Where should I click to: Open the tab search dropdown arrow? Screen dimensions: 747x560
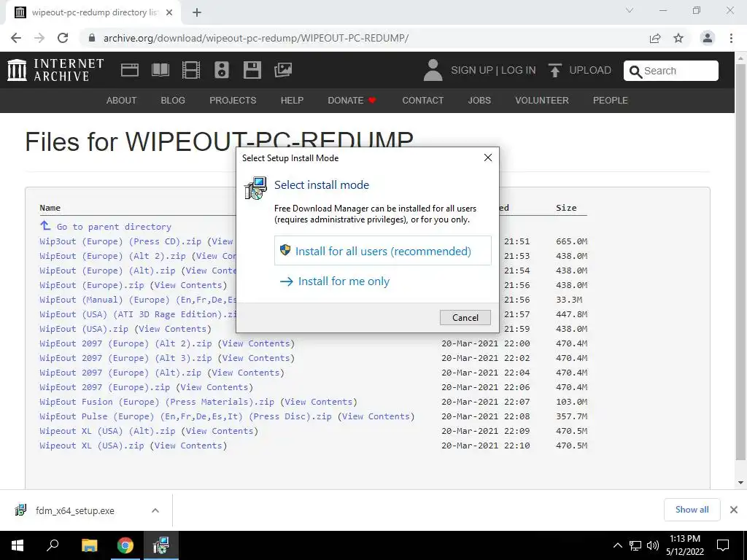coord(630,10)
